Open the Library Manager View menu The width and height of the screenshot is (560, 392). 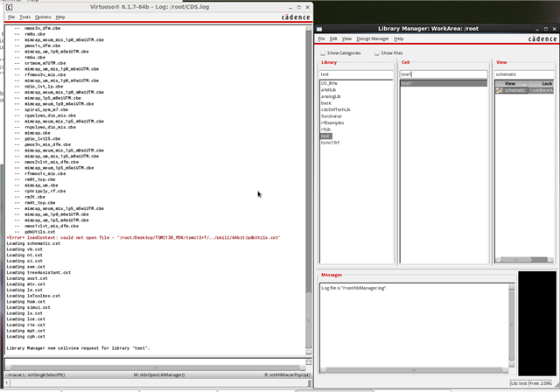pos(346,39)
